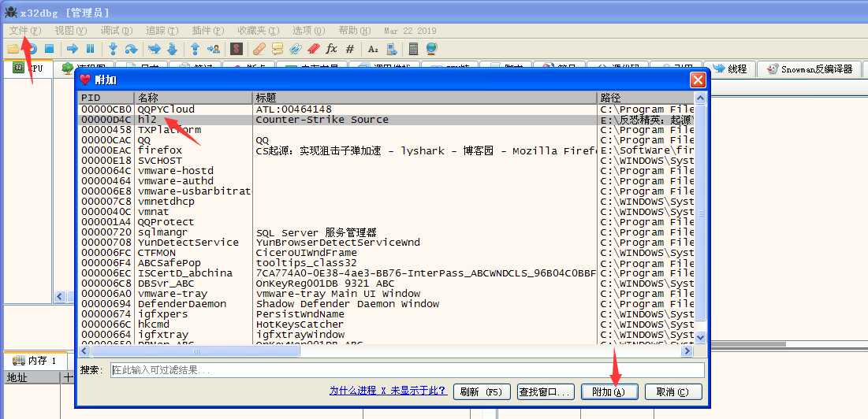This screenshot has width=868, height=419.
Task: Click the Run to User Code icon
Action: coord(213,49)
